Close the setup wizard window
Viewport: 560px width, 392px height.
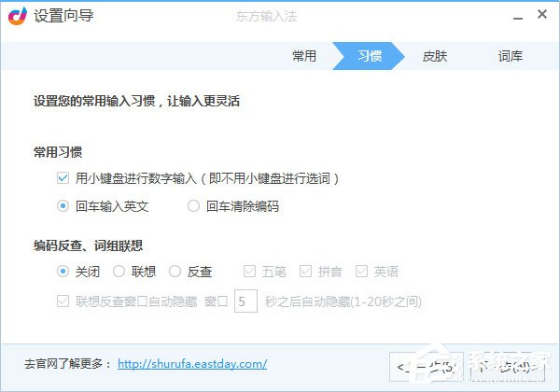(542, 14)
